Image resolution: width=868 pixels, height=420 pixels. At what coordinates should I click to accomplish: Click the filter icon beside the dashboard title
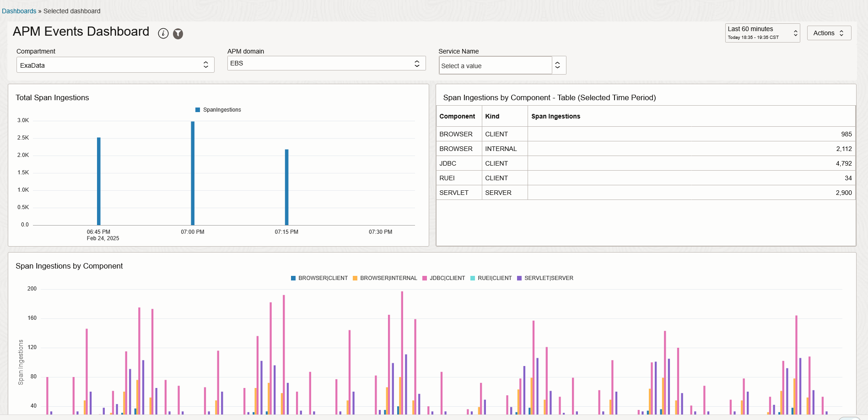point(178,33)
